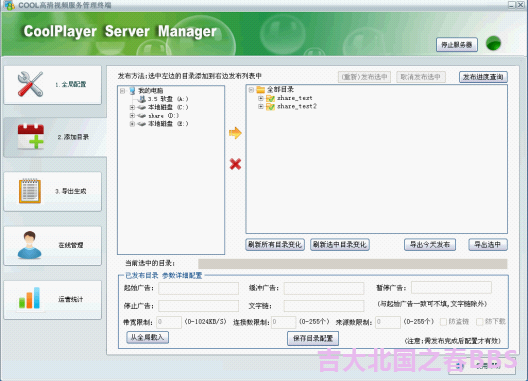This screenshot has height=381, width=528.
Task: Expand the 本地磁盘 (E:) drive node
Action: (132, 124)
